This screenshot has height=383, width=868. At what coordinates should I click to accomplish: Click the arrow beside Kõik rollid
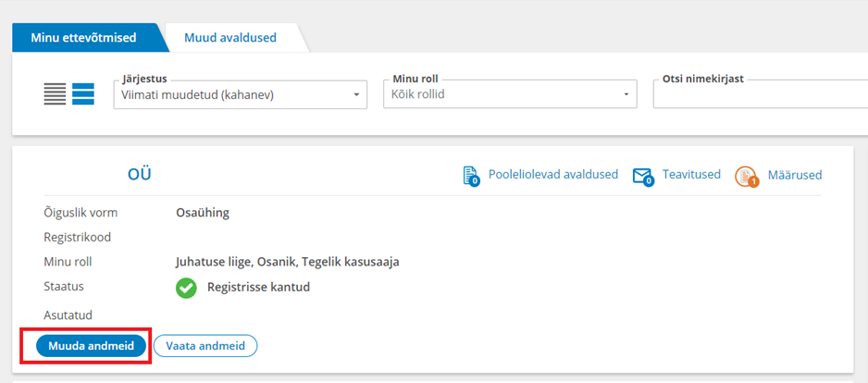[x=626, y=95]
